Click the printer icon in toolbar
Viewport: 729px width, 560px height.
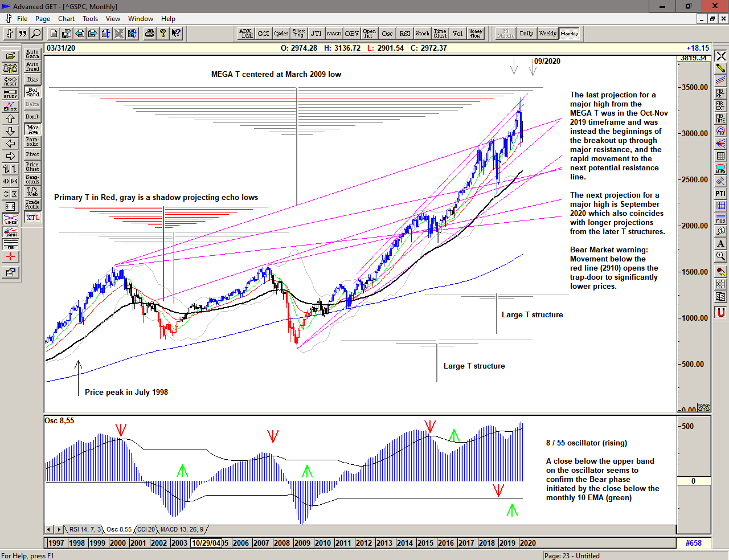[x=149, y=34]
